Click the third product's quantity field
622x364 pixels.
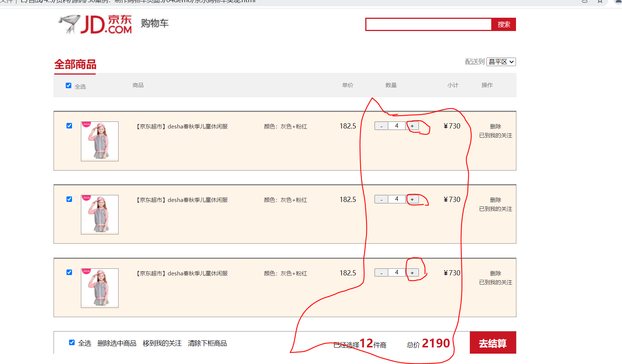397,273
